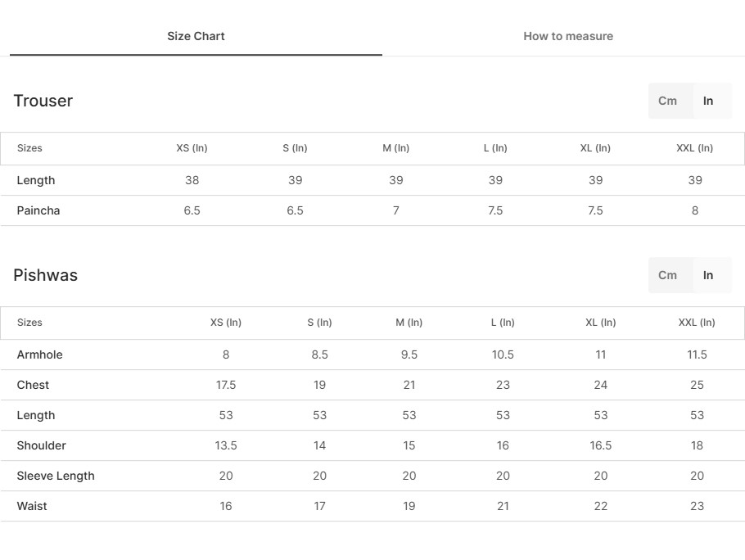The image size is (745, 560).
Task: Click the Waist row label
Action: click(x=32, y=506)
